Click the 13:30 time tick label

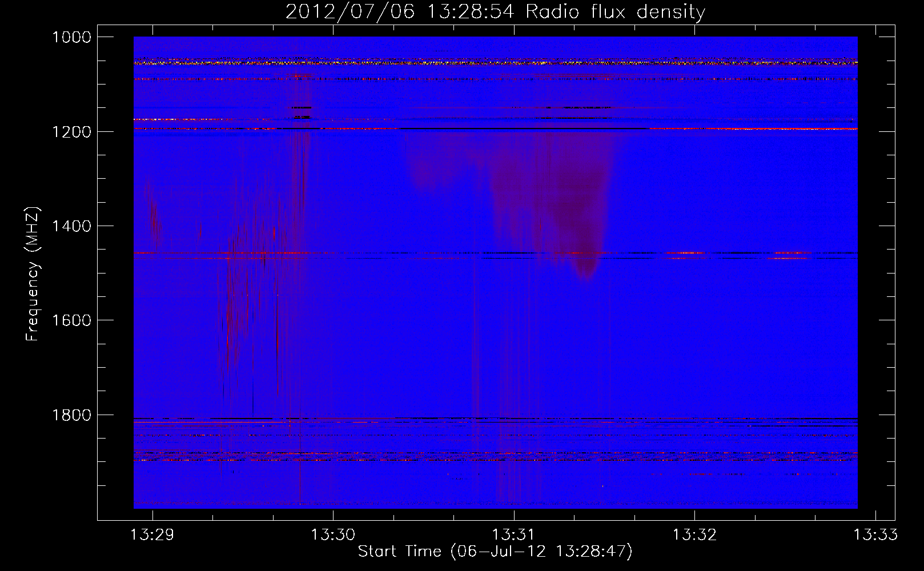(x=333, y=535)
